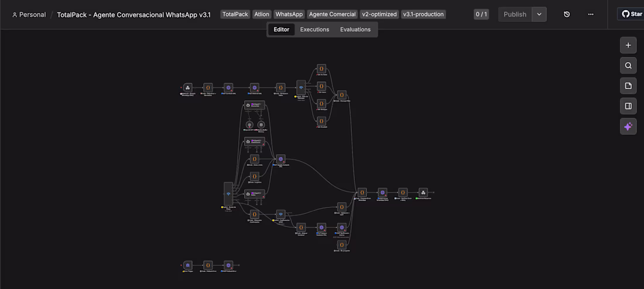The height and width of the screenshot is (289, 644).
Task: Select the workflow name TotalPack - Agente Conversacional
Action: click(x=134, y=15)
